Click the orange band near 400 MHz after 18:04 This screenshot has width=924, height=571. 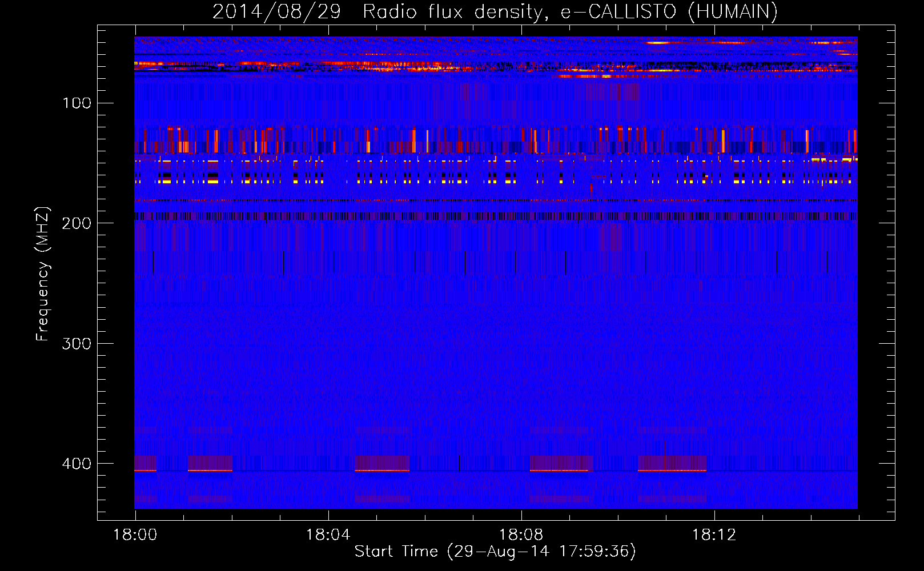382,470
